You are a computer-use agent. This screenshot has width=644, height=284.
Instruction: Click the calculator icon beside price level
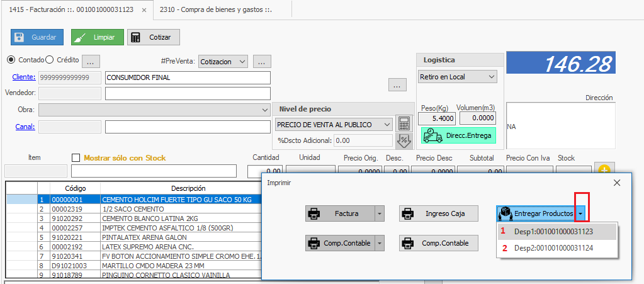(x=403, y=123)
